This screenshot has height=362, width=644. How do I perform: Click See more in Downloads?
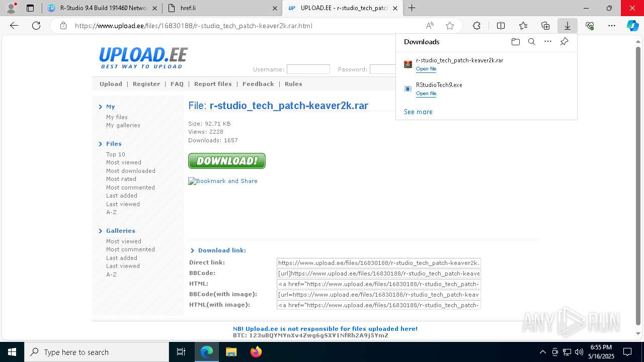[418, 112]
